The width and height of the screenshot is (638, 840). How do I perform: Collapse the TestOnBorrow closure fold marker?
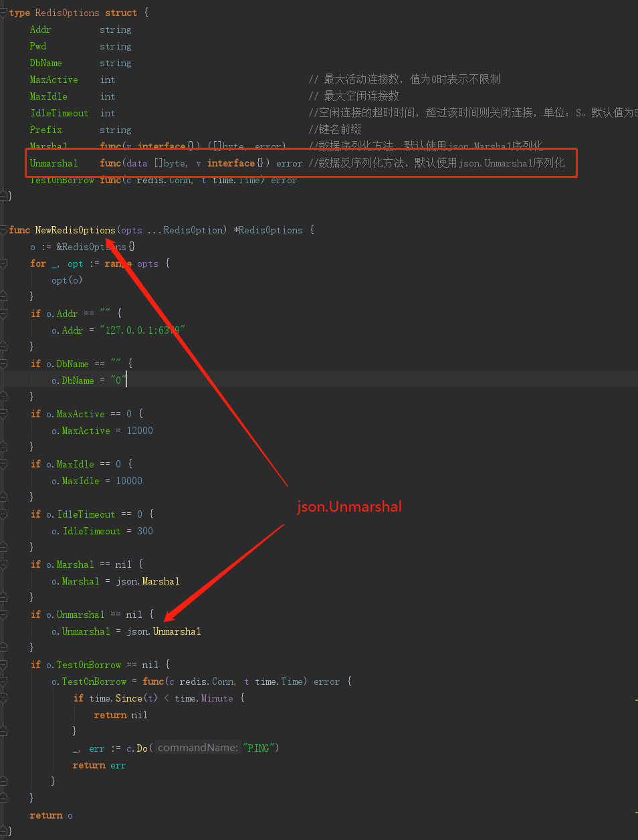coord(5,681)
